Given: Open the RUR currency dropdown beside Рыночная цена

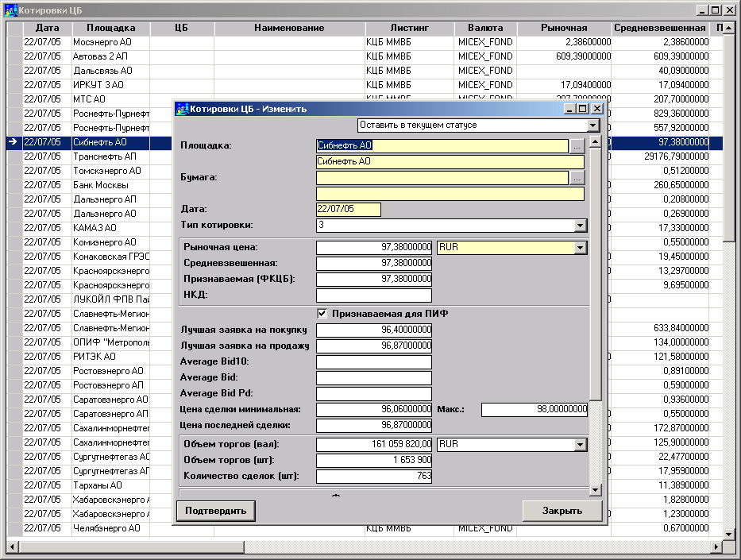Looking at the screenshot, I should click(581, 248).
